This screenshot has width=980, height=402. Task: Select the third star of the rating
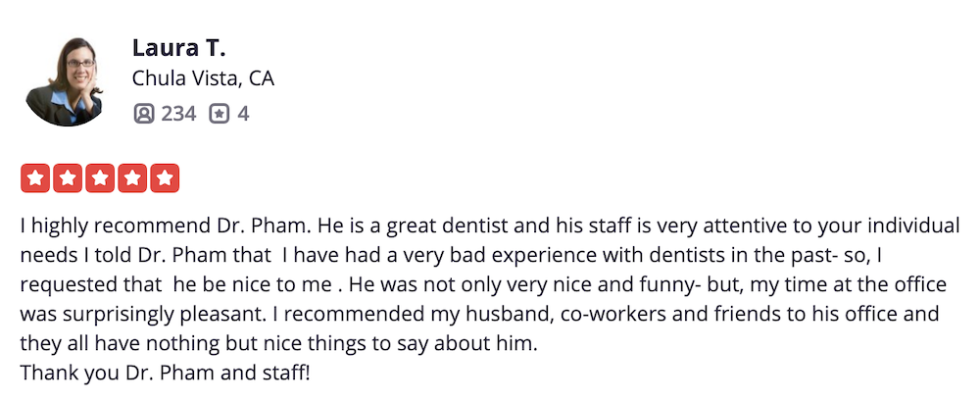100,178
